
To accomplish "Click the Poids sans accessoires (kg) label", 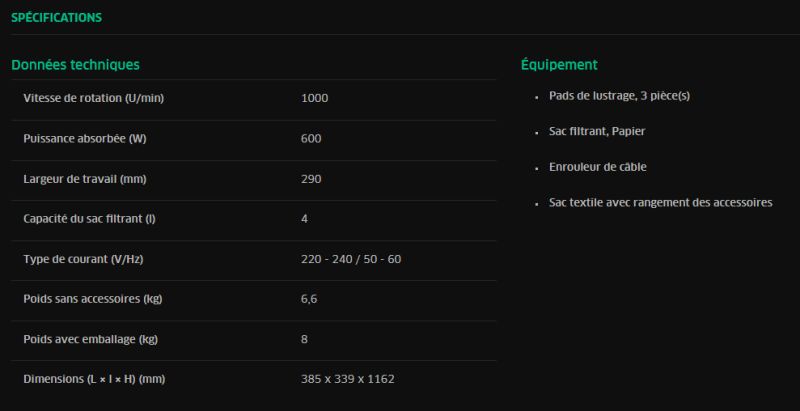I will click(93, 299).
